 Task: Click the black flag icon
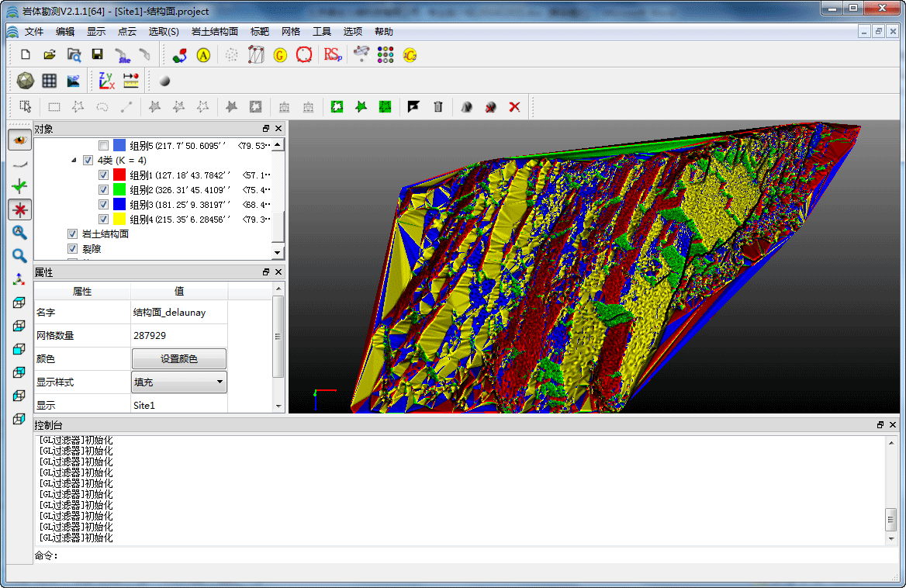(x=413, y=107)
